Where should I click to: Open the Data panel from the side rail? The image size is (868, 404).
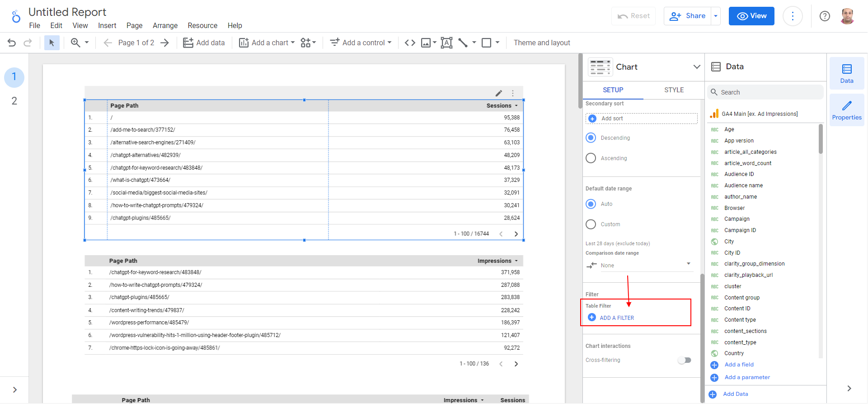[847, 74]
